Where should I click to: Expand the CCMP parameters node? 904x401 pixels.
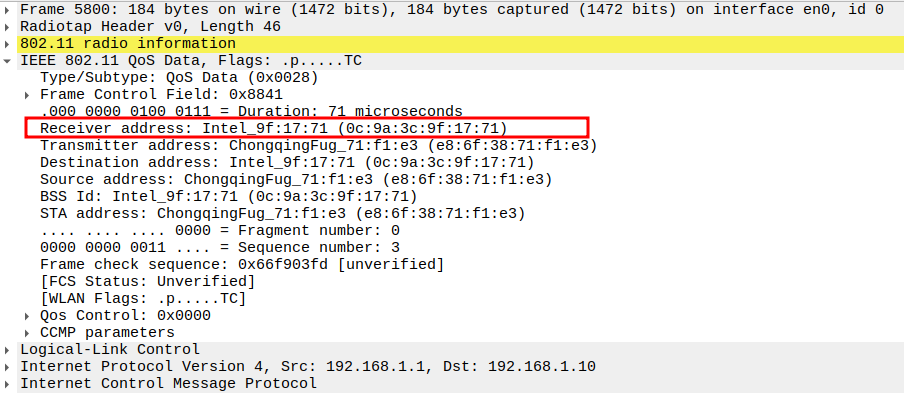pyautogui.click(x=29, y=332)
